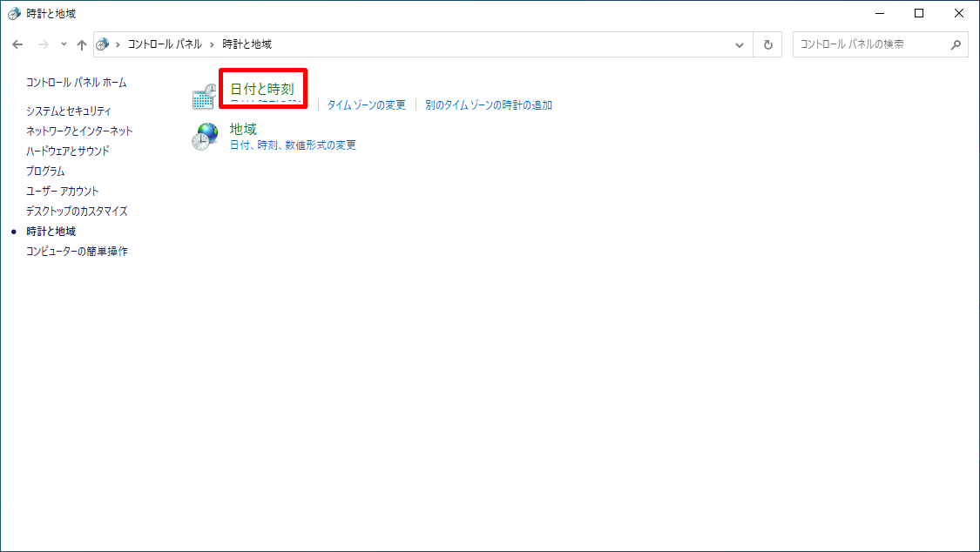Select タイム ゾーンの変更 link
Viewport: 980px width, 552px height.
(366, 105)
